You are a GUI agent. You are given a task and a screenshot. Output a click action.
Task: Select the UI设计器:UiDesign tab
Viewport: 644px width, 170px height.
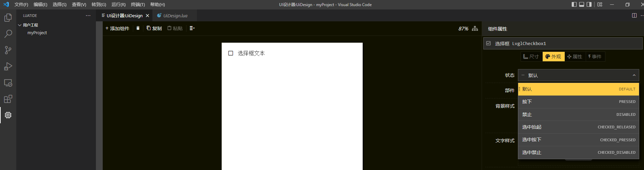124,16
